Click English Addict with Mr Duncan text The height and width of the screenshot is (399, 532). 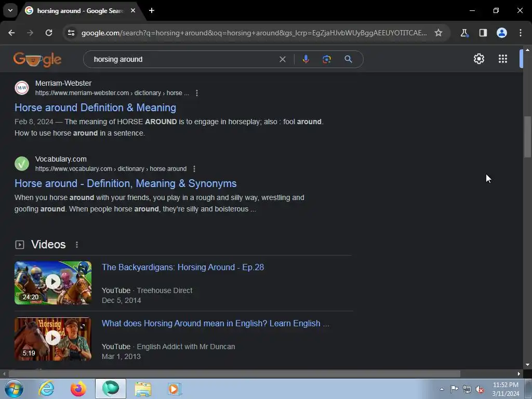pos(186,347)
